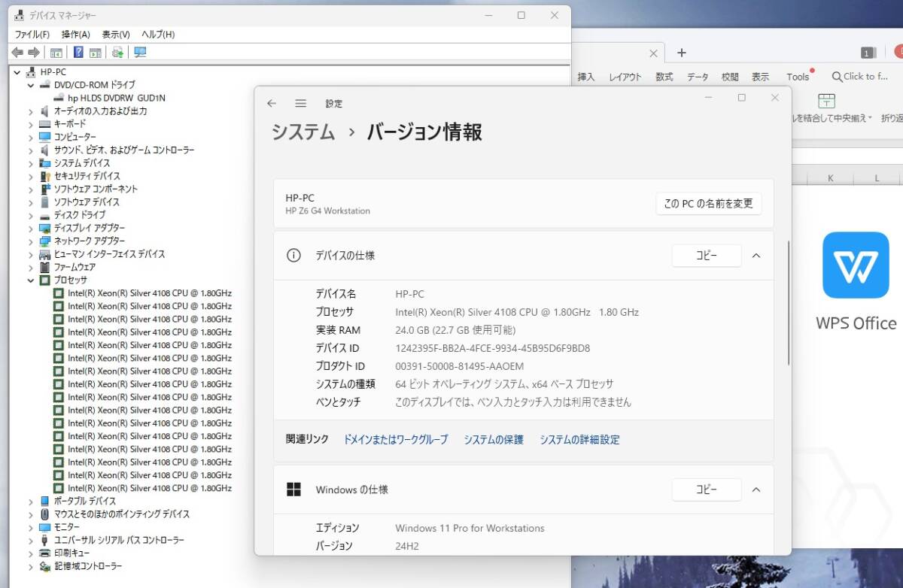
Task: Open the Tools tab in WPS
Action: click(x=798, y=77)
